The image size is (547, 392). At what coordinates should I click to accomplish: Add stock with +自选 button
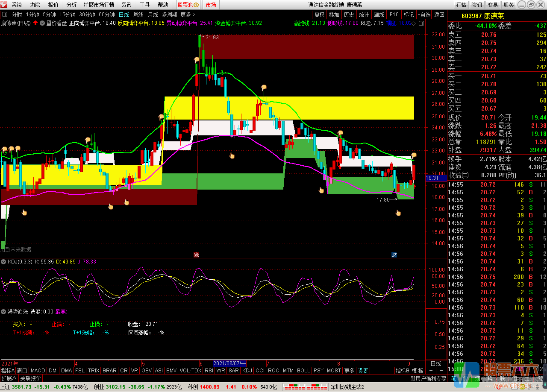(x=424, y=15)
